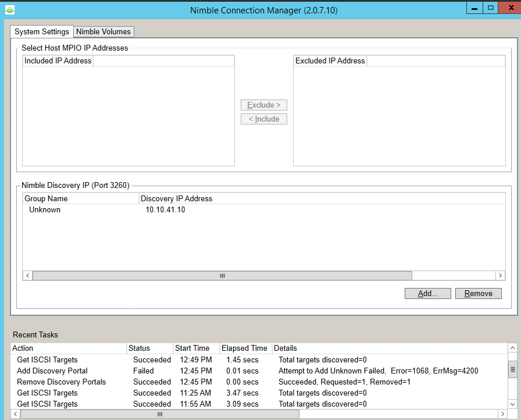The width and height of the screenshot is (521, 420).
Task: Select the Unknown group name row
Action: 45,209
